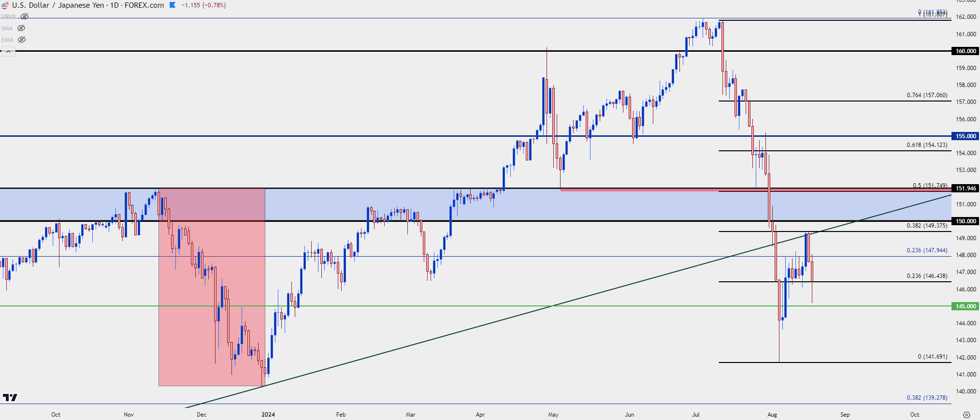Click the Mar label on time axis
The width and height of the screenshot is (980, 420).
tap(410, 415)
